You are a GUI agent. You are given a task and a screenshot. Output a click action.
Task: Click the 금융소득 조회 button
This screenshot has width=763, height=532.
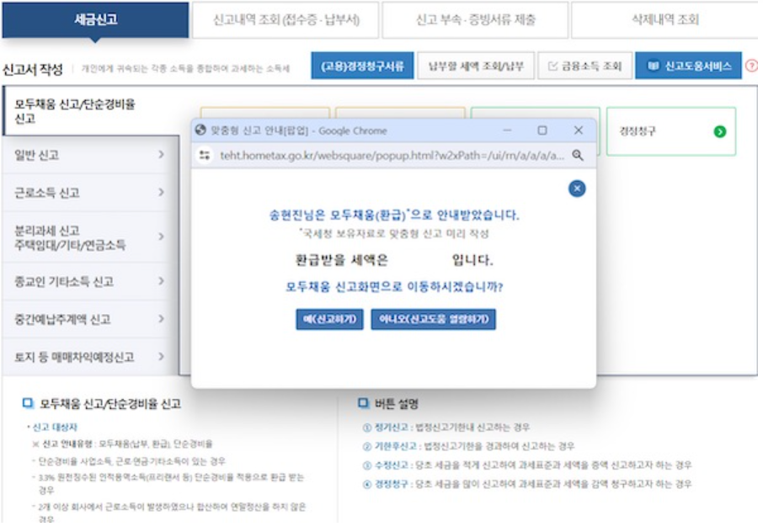tap(585, 66)
